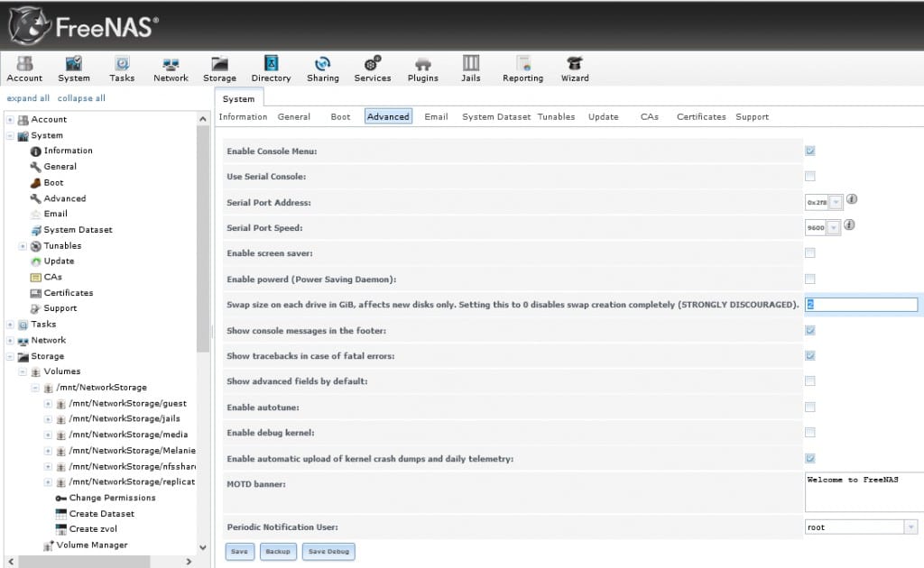Switch to the System Dataset tab

(496, 116)
